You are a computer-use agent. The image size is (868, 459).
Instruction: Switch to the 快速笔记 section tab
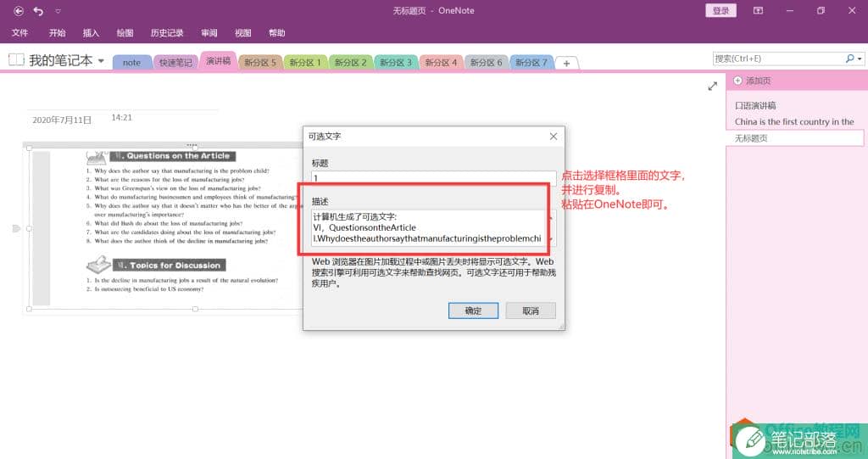(175, 63)
